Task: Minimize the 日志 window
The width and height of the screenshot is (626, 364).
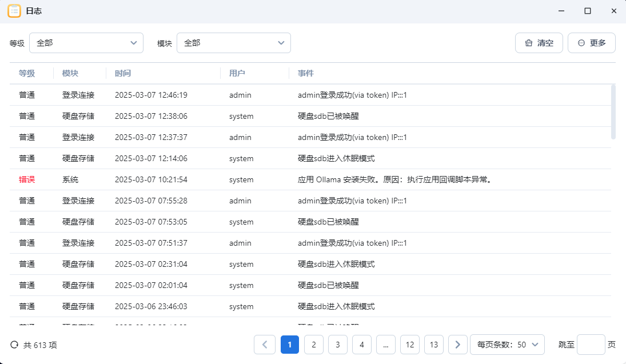Action: [x=561, y=11]
